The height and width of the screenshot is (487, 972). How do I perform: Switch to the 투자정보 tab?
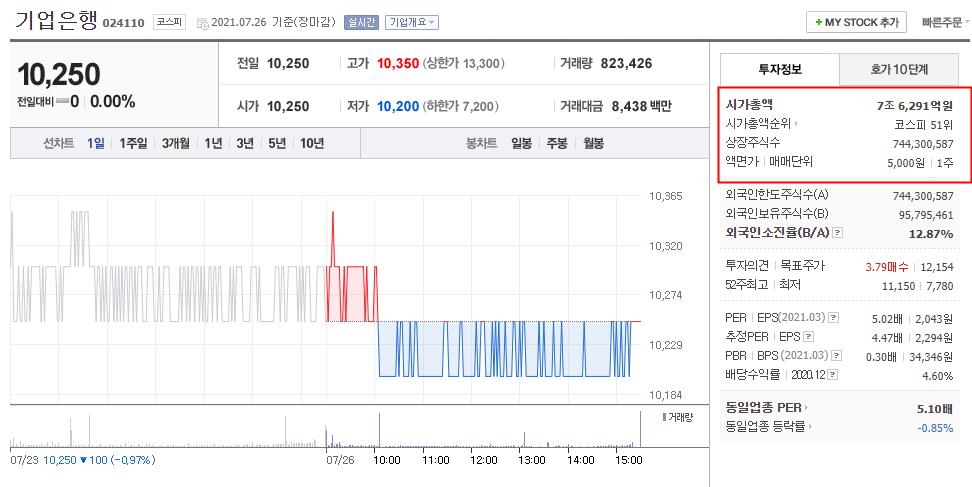click(780, 69)
